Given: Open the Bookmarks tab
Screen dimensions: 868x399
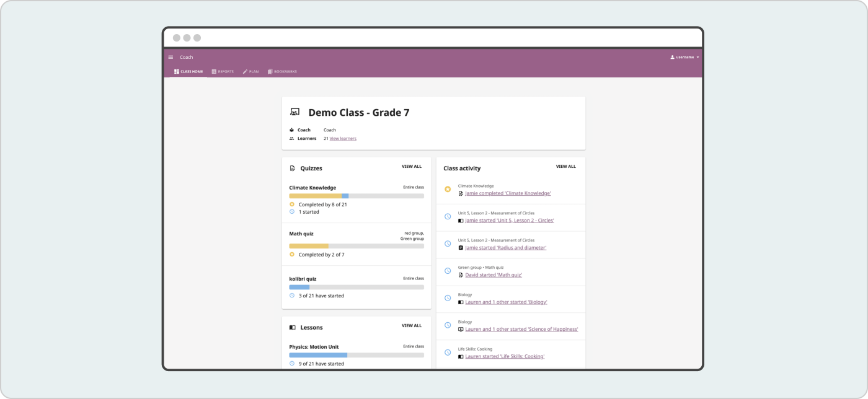Looking at the screenshot, I should click(x=283, y=71).
